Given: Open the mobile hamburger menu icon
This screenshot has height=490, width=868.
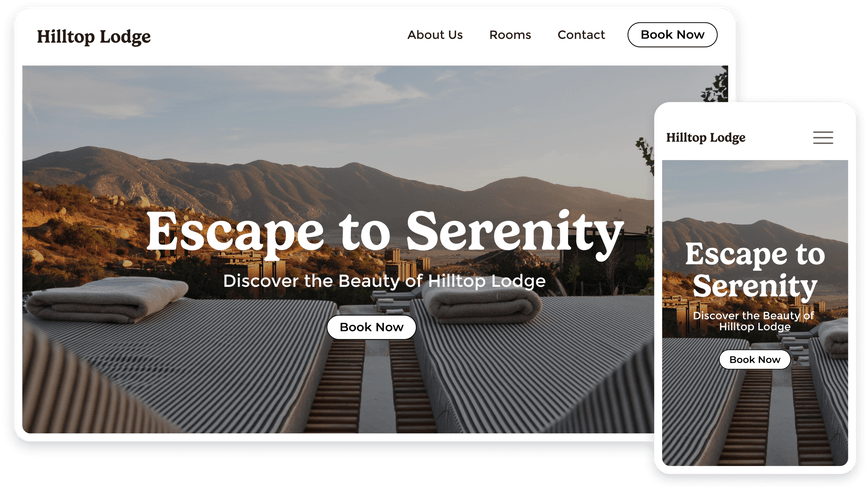Looking at the screenshot, I should coord(823,137).
